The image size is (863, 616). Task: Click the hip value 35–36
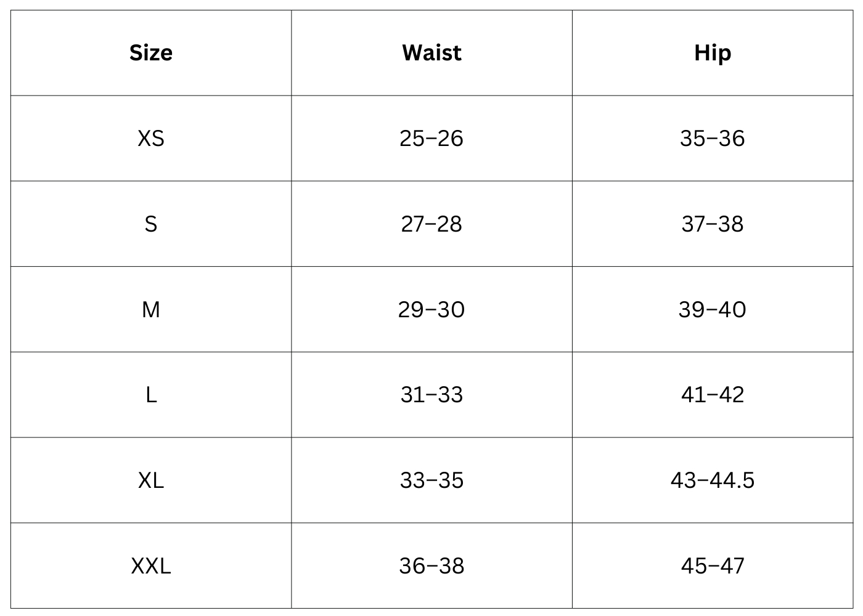[x=713, y=139]
